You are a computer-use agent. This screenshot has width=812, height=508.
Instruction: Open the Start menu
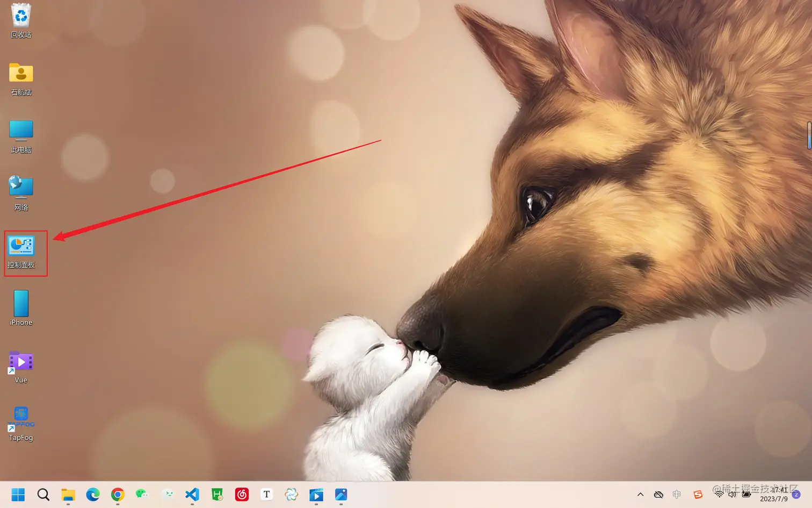click(18, 495)
